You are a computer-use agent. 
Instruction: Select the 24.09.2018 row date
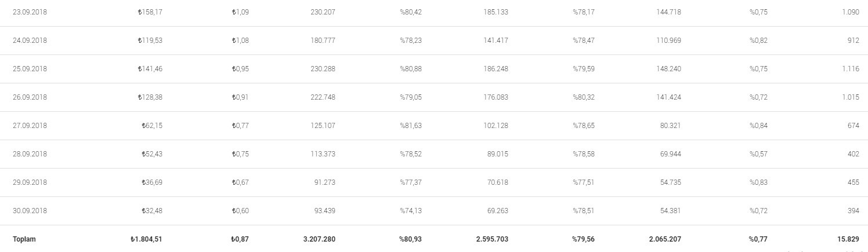(x=30, y=41)
